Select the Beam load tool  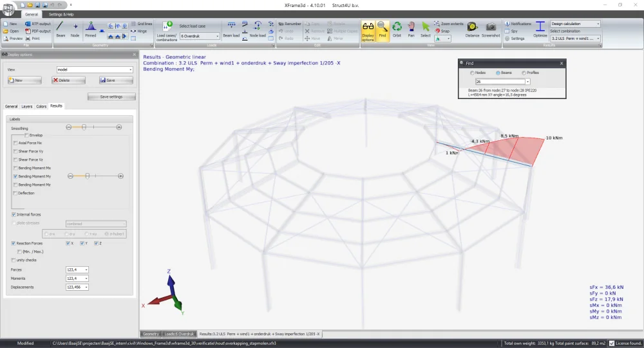(231, 30)
